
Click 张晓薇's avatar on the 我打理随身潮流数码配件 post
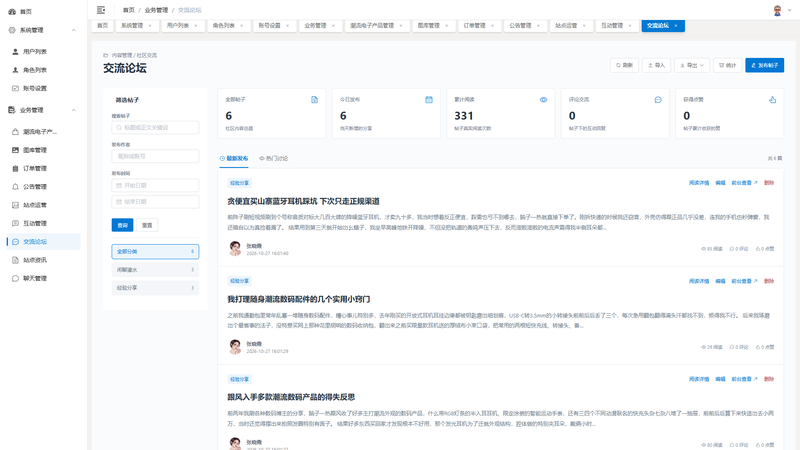coord(235,347)
